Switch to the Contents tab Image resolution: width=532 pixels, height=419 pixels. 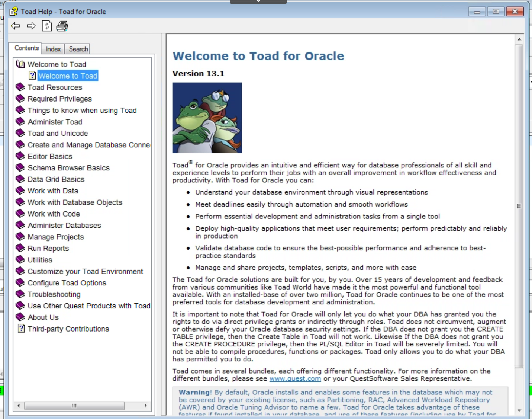coord(26,48)
